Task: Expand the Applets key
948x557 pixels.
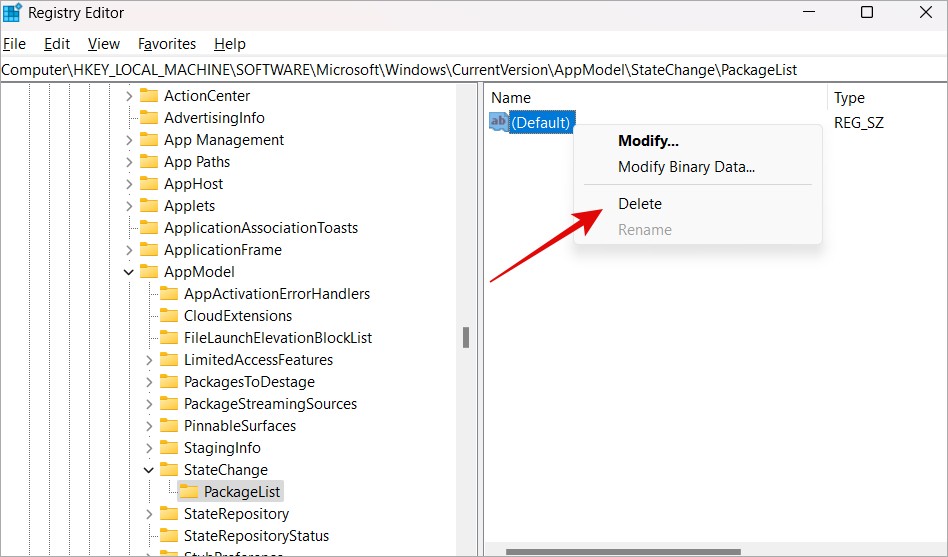Action: click(x=129, y=206)
